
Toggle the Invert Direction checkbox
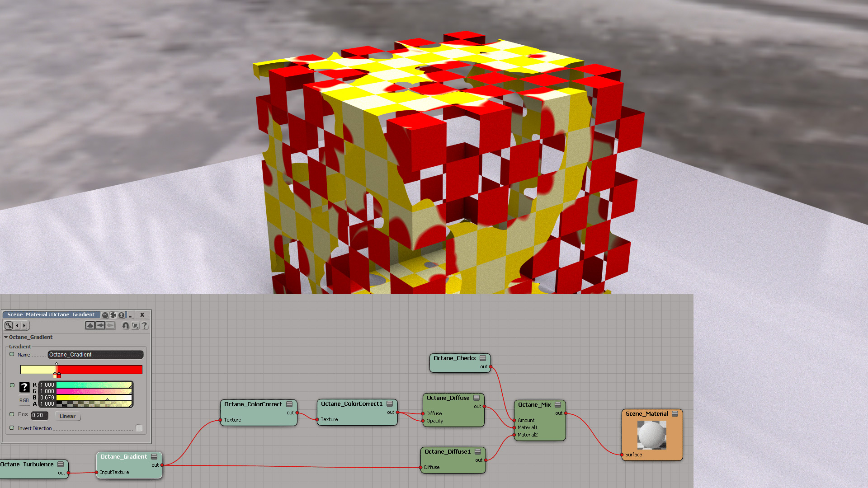139,428
